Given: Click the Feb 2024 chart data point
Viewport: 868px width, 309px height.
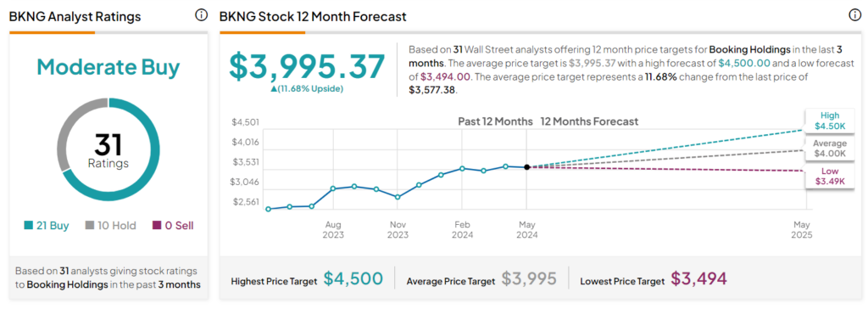Looking at the screenshot, I should click(x=462, y=168).
